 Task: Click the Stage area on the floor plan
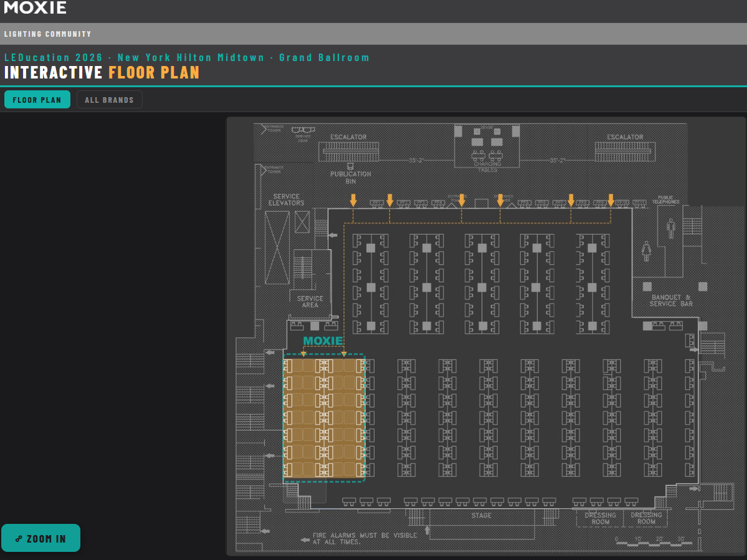coord(481,524)
